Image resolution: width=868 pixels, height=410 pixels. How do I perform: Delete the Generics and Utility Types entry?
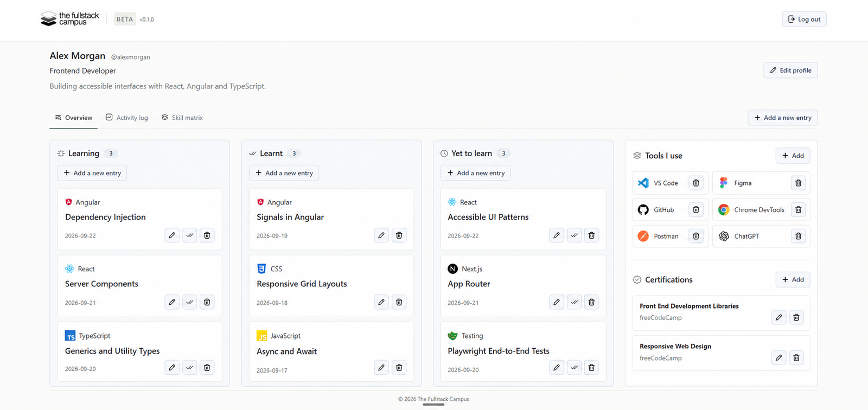[207, 368]
